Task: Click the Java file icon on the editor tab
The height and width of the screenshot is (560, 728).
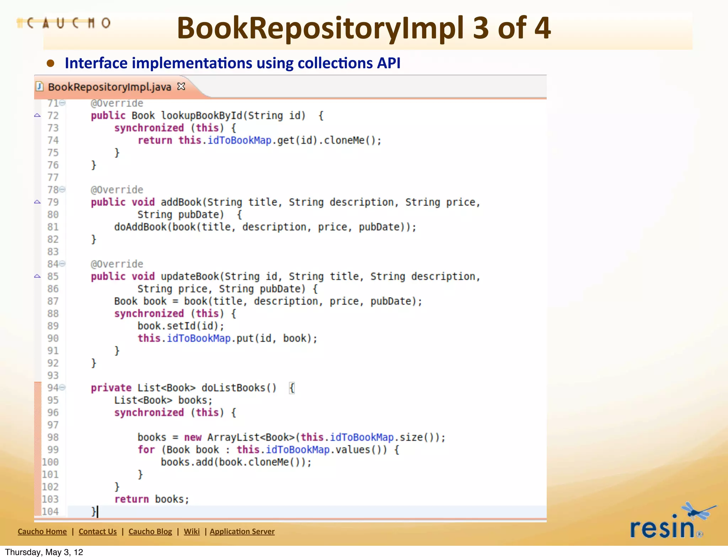Action: (x=40, y=87)
